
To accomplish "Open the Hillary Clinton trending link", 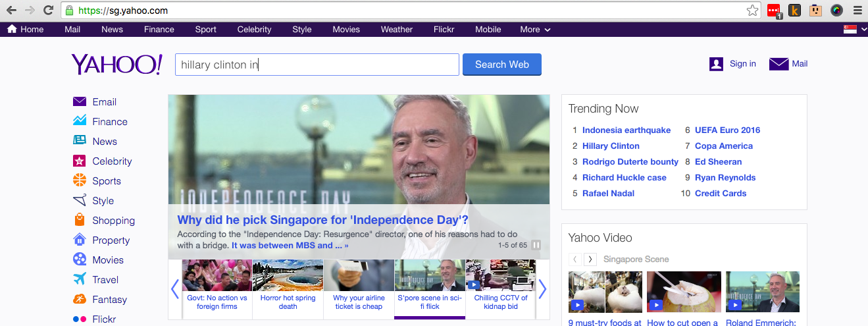I will 611,146.
